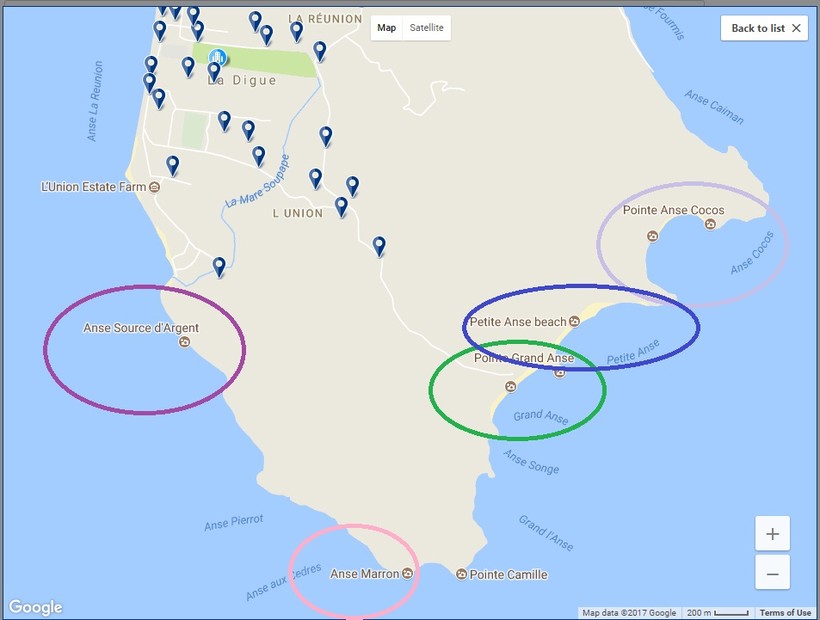
Task: Select the blue pin right of L'Union Estate Farm
Action: [173, 165]
